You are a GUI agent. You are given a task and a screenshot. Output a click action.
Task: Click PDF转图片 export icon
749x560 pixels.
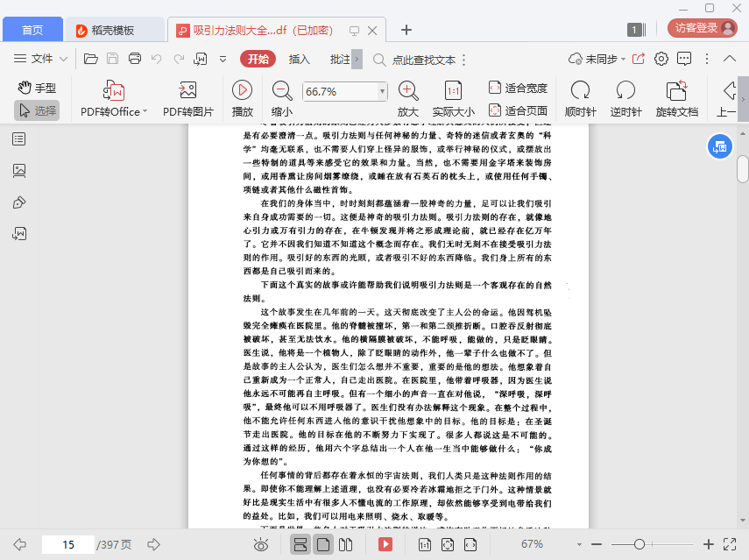(188, 99)
